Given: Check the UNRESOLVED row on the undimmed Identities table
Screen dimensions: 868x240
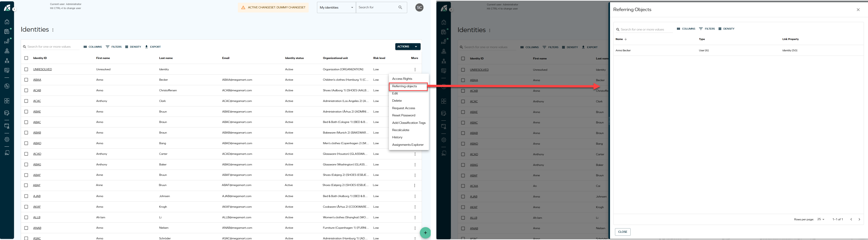Looking at the screenshot, I should pyautogui.click(x=26, y=69).
